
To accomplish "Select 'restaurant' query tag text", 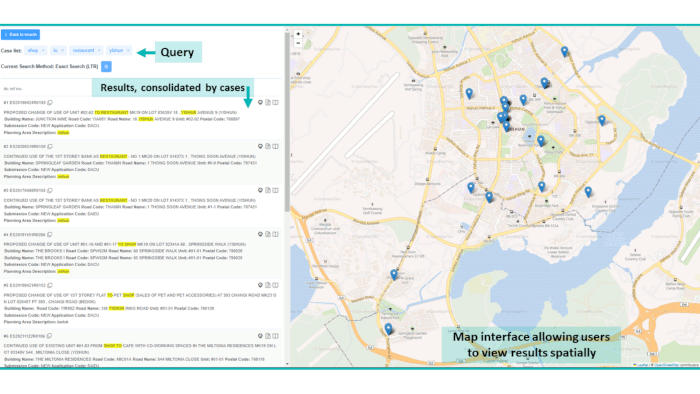I will click(83, 50).
